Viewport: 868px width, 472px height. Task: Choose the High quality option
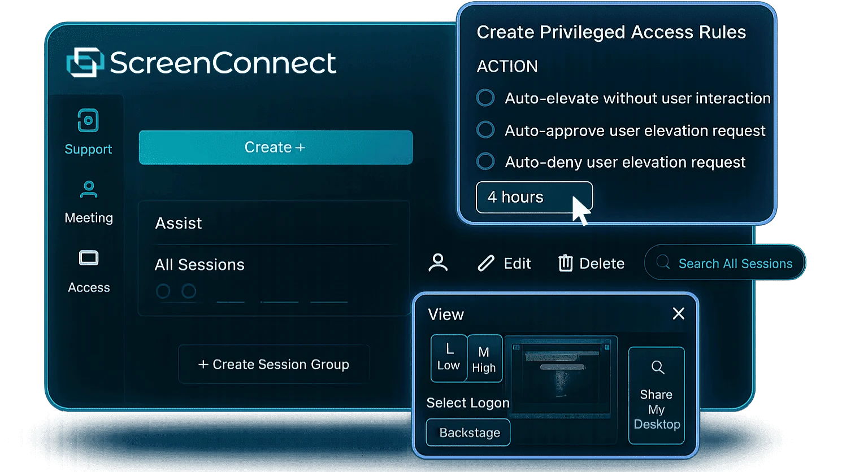pyautogui.click(x=484, y=359)
